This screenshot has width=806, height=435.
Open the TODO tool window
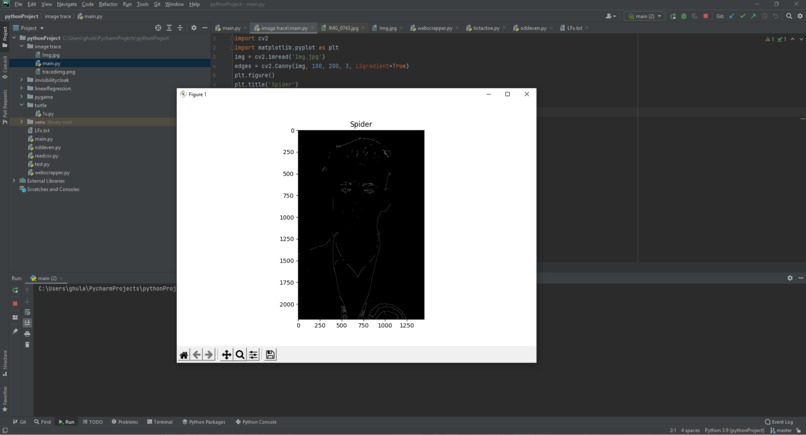(93, 422)
